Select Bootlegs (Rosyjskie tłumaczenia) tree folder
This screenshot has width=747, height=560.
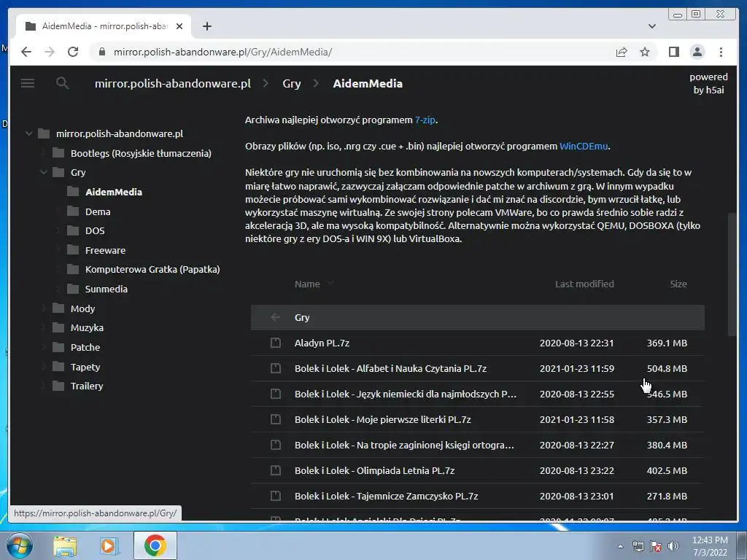coord(141,153)
